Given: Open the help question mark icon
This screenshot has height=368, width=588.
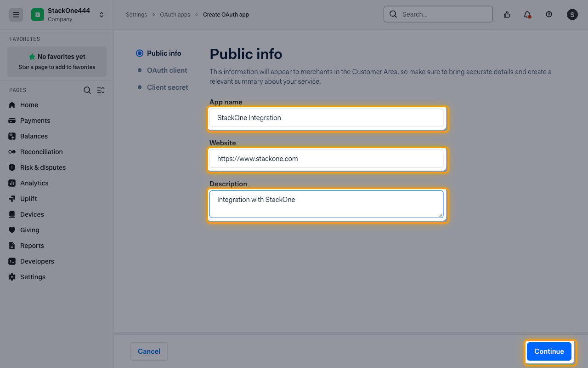Looking at the screenshot, I should [549, 14].
